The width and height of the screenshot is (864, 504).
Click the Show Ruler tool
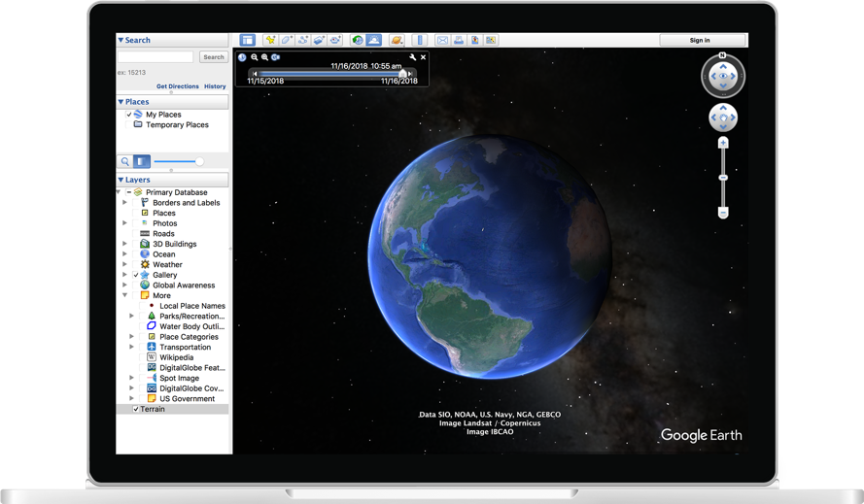tap(420, 41)
